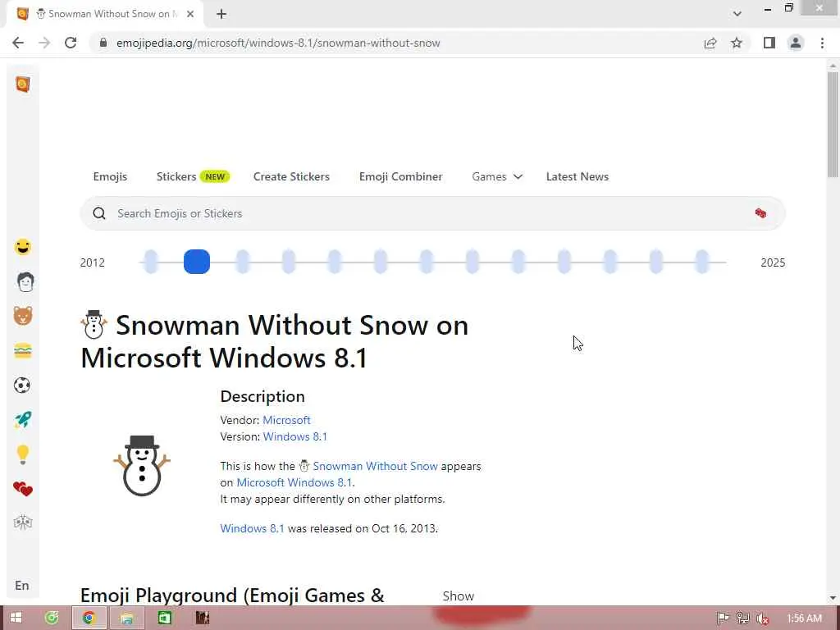Open Animals category bear icon
This screenshot has height=630, width=840.
point(22,316)
